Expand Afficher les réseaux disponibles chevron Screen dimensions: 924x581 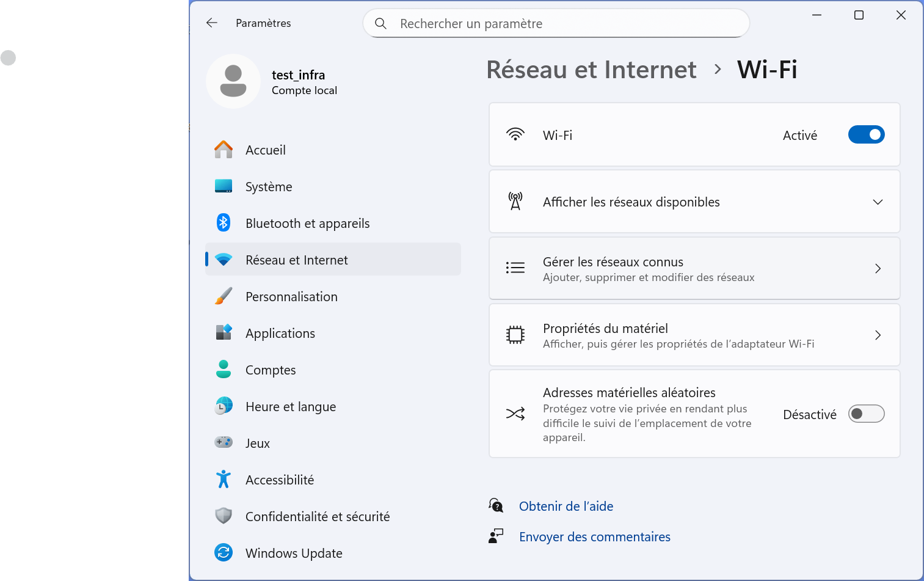pos(878,202)
